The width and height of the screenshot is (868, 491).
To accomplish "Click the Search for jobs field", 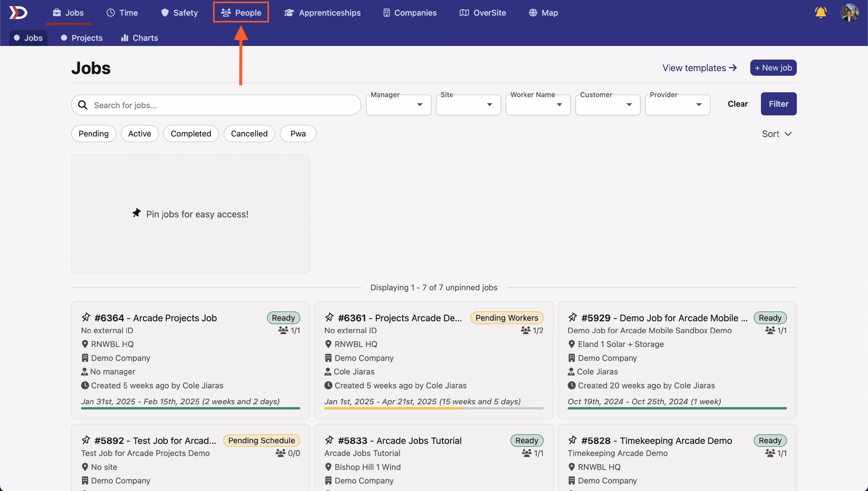I will click(x=216, y=105).
